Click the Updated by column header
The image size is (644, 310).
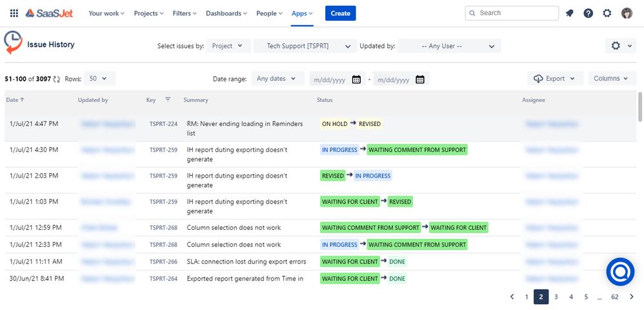pos(93,100)
